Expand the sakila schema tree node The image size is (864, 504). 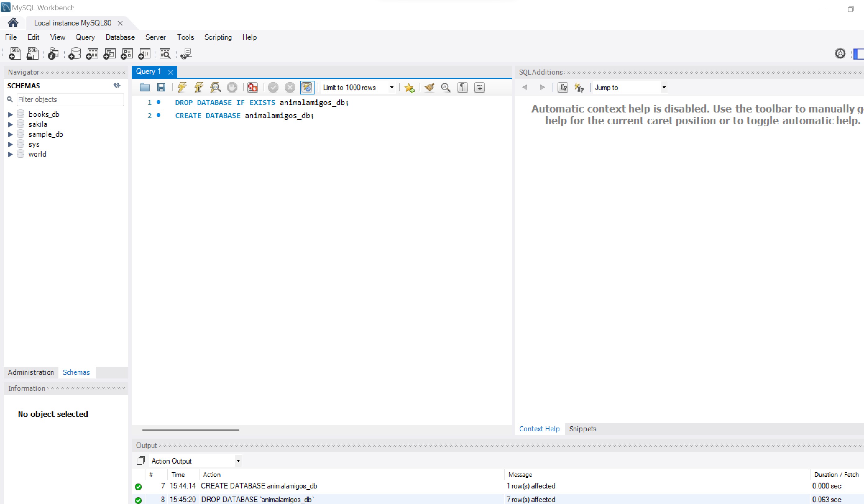point(10,124)
